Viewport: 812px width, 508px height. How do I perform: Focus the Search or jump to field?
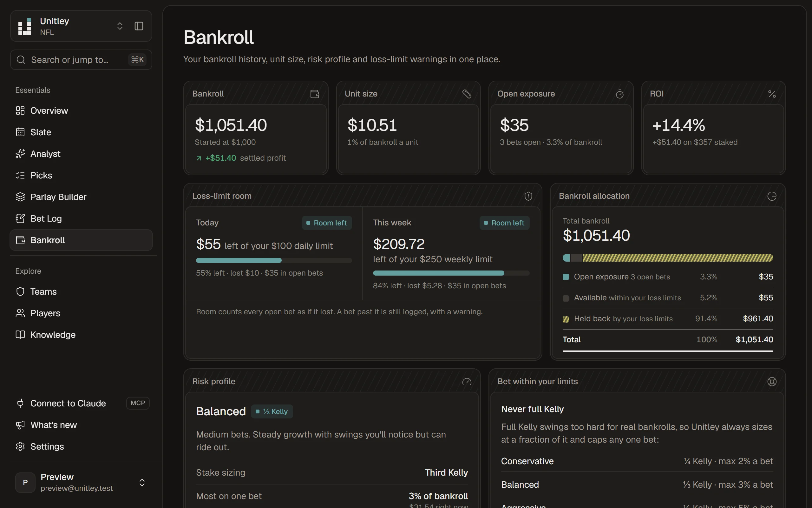(x=81, y=60)
